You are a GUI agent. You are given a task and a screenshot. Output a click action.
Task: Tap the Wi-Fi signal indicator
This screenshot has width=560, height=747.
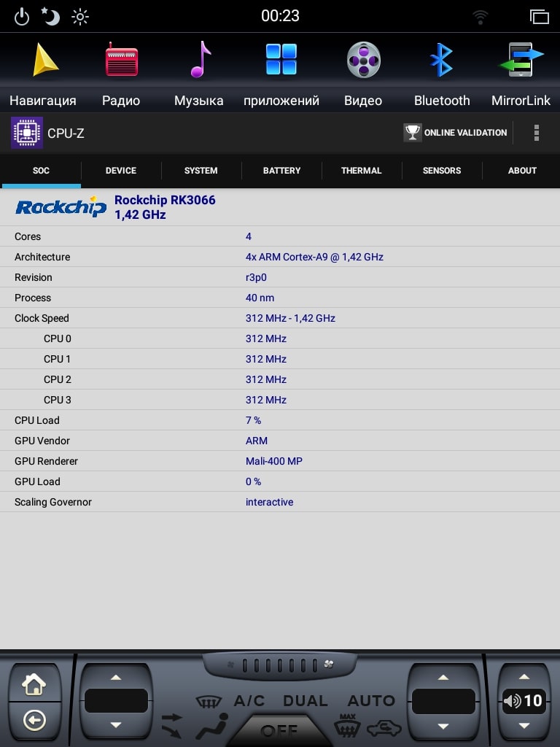pos(480,18)
